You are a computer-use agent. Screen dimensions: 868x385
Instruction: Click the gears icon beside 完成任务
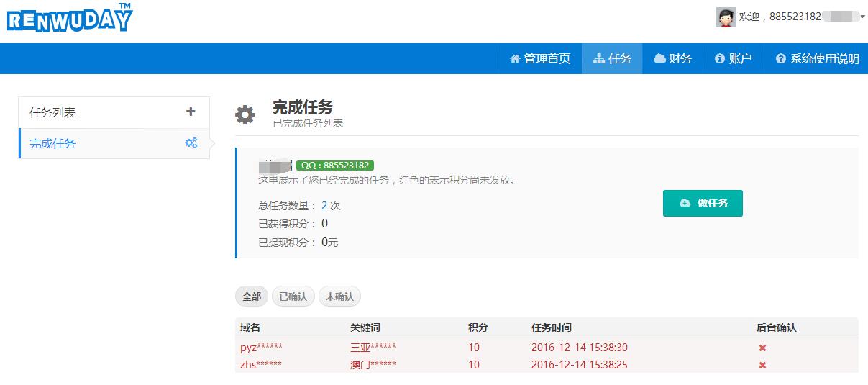(191, 143)
